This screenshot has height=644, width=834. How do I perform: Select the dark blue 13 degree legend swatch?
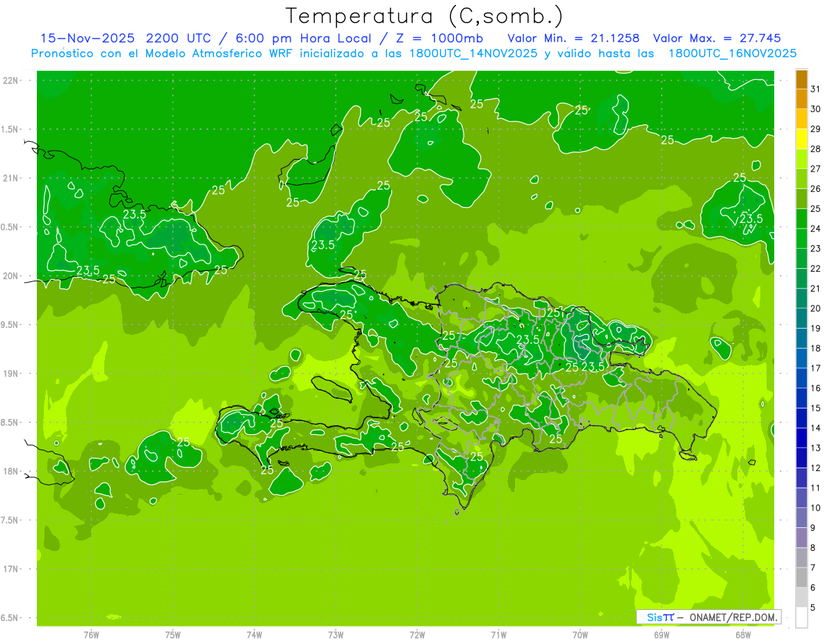coord(801,438)
